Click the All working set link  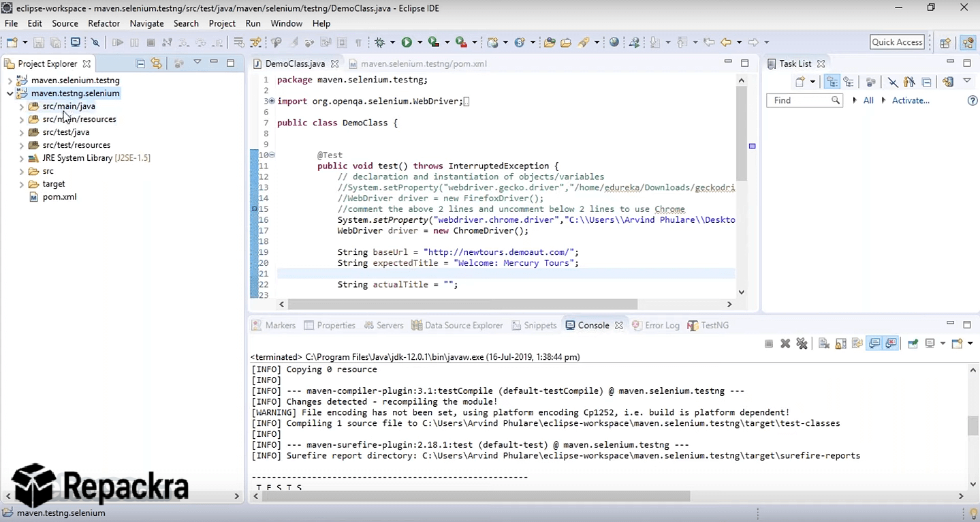868,100
